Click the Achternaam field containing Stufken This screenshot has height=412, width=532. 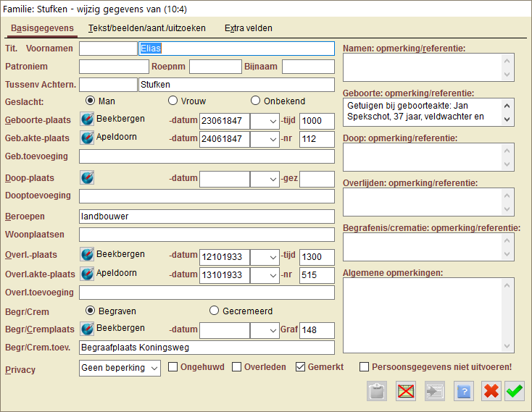(236, 85)
